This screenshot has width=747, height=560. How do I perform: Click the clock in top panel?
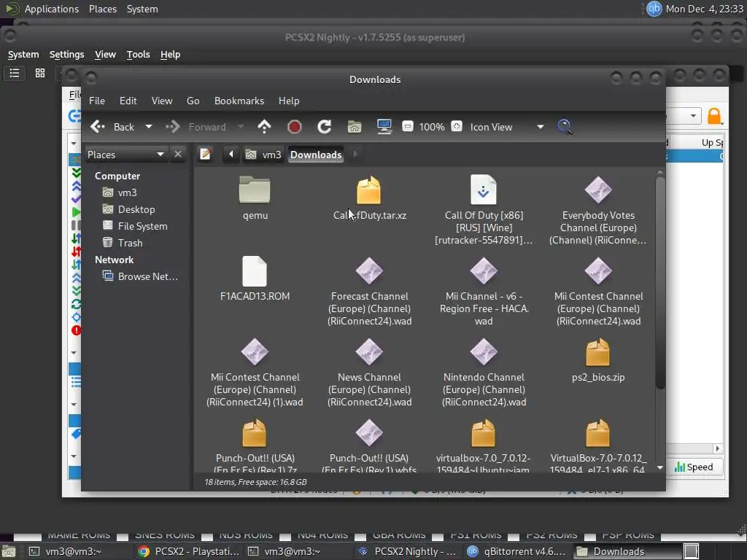point(705,9)
